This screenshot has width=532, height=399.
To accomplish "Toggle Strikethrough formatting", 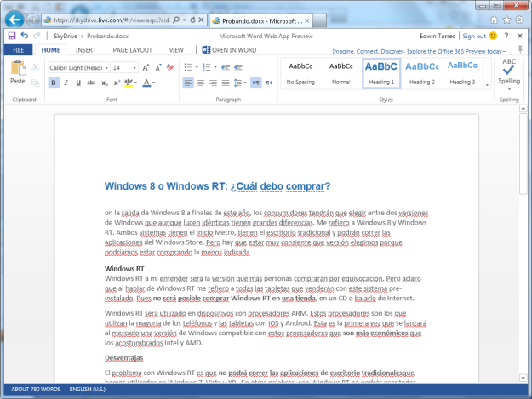I will (x=91, y=83).
